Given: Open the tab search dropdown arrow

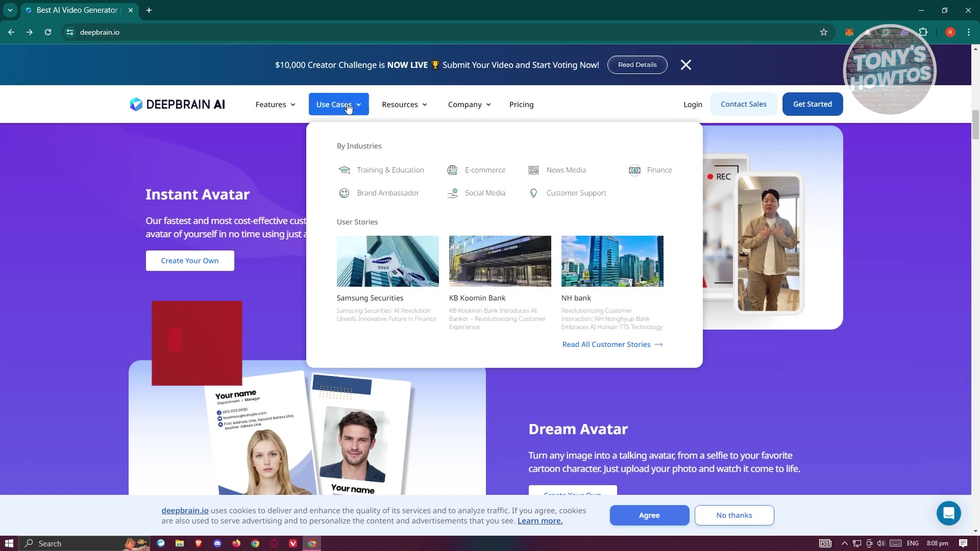Looking at the screenshot, I should coord(10,10).
